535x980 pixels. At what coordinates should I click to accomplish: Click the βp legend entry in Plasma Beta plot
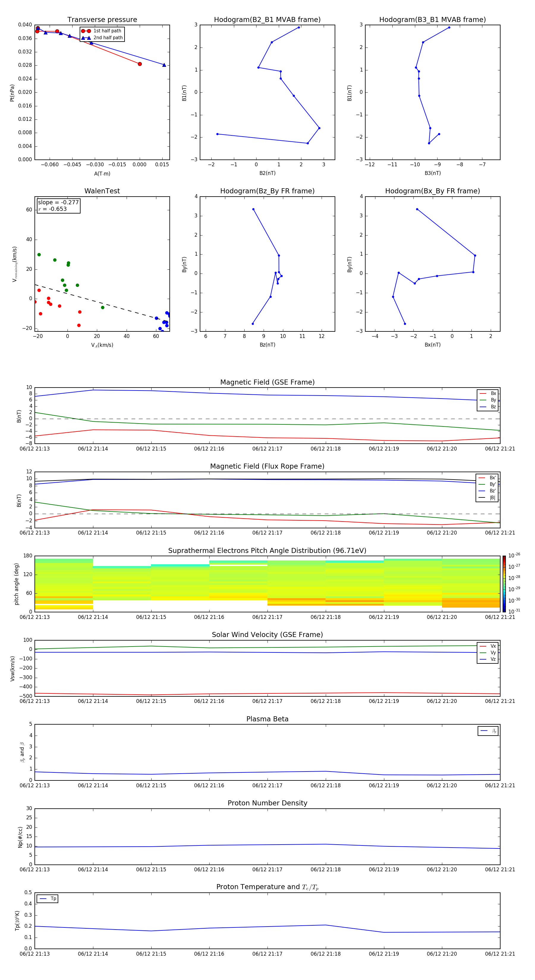coord(488,731)
